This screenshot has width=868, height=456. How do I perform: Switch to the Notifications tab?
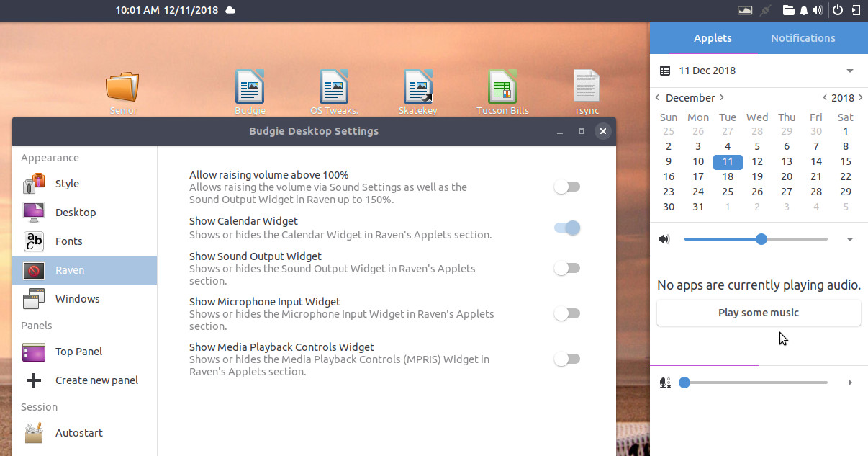[x=803, y=38]
